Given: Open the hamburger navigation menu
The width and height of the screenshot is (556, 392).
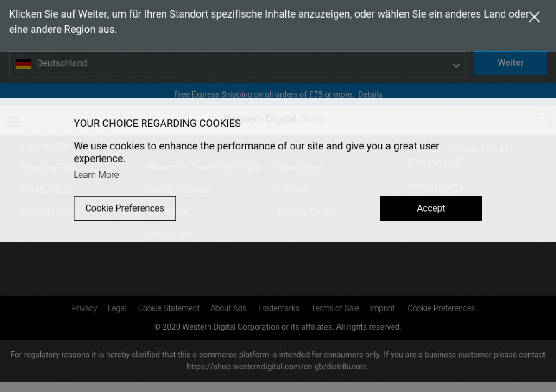Looking at the screenshot, I should click(x=13, y=122).
